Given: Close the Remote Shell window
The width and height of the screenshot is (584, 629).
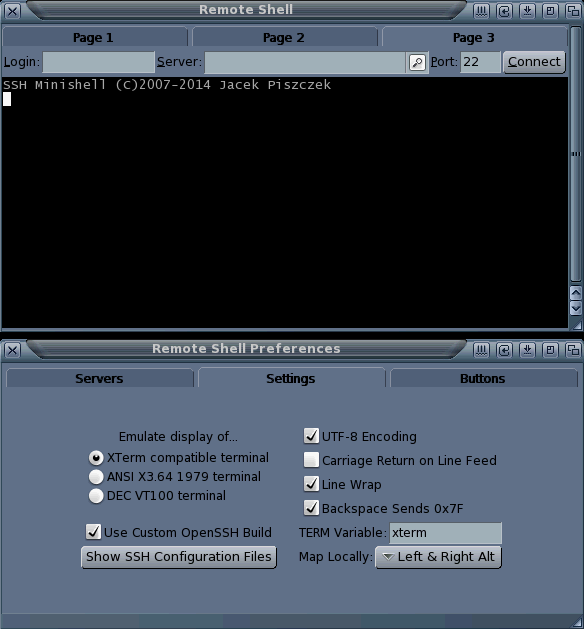Looking at the screenshot, I should pyautogui.click(x=12, y=11).
